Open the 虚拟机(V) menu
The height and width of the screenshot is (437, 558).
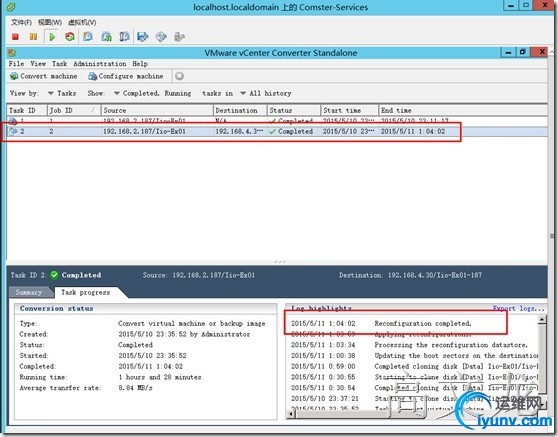coord(82,22)
